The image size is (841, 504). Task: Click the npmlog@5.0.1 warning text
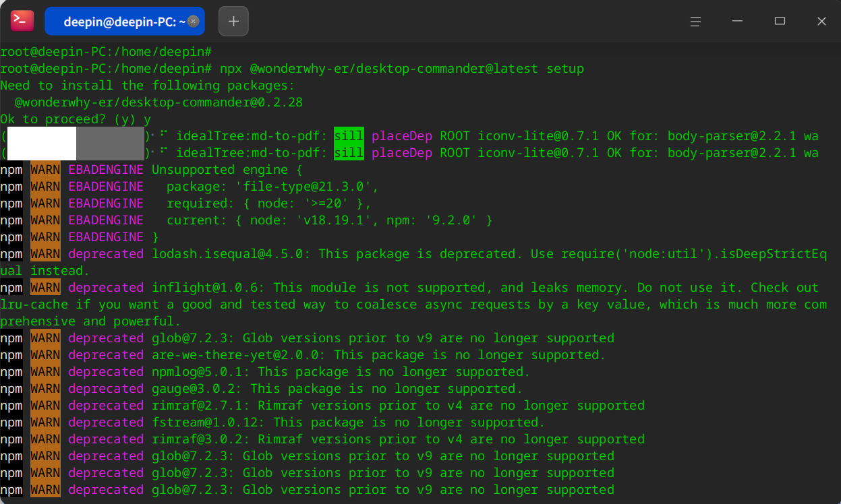(341, 372)
